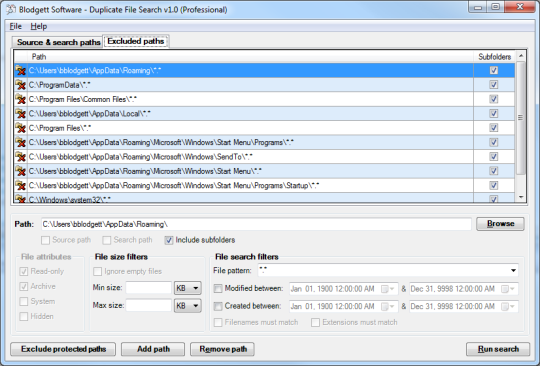Click scroll-up arrow of paths list

521,55
